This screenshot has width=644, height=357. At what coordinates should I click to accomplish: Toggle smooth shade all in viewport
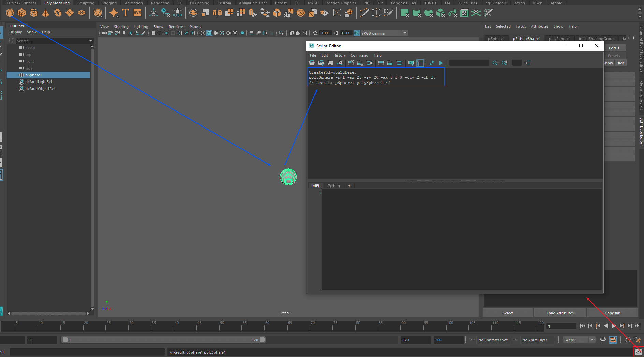pyautogui.click(x=209, y=33)
